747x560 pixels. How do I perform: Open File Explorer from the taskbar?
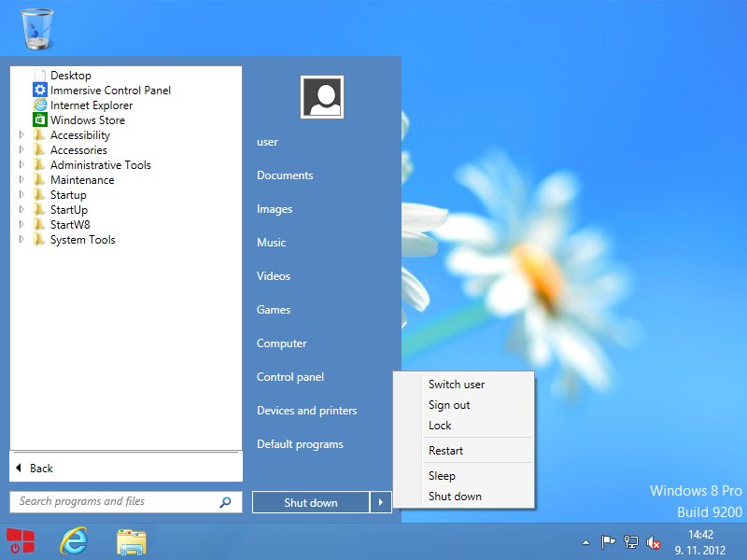[x=131, y=542]
